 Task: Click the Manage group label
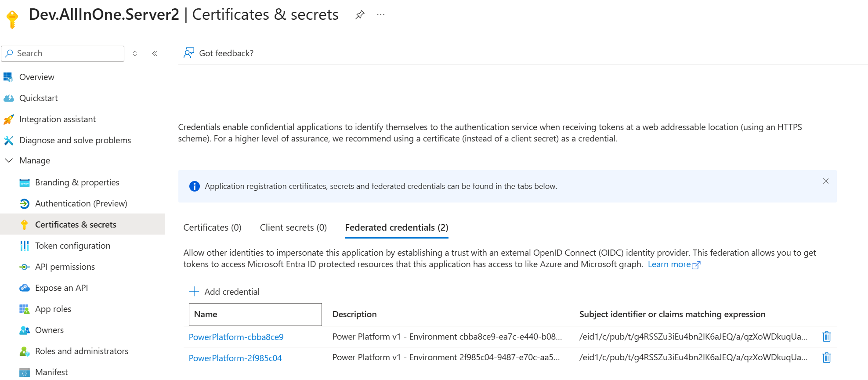[35, 160]
